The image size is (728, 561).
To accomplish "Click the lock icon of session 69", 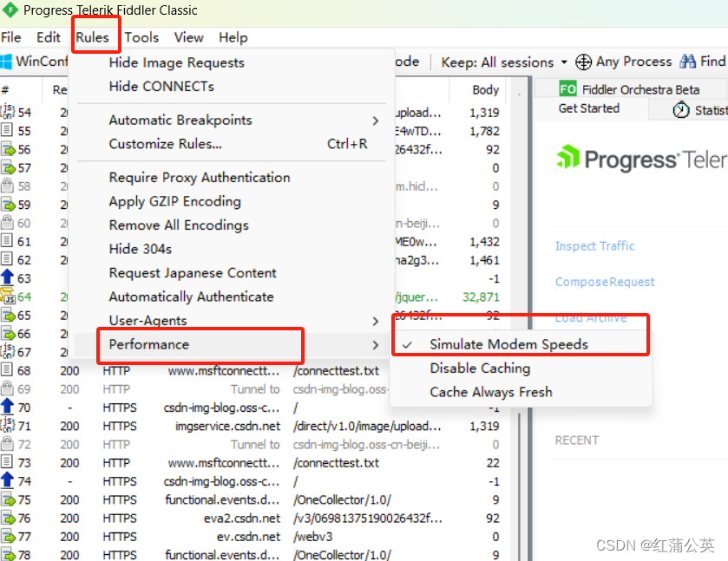I will click(x=7, y=388).
